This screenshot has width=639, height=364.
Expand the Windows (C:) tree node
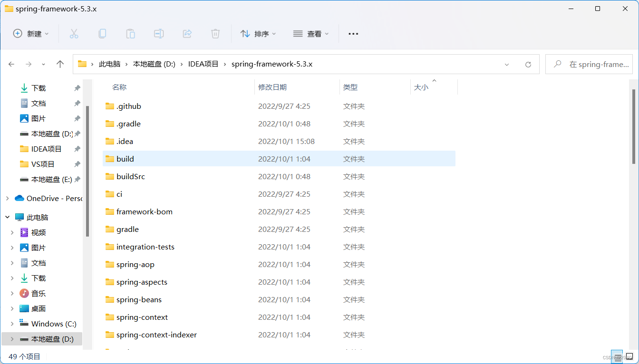tap(12, 324)
